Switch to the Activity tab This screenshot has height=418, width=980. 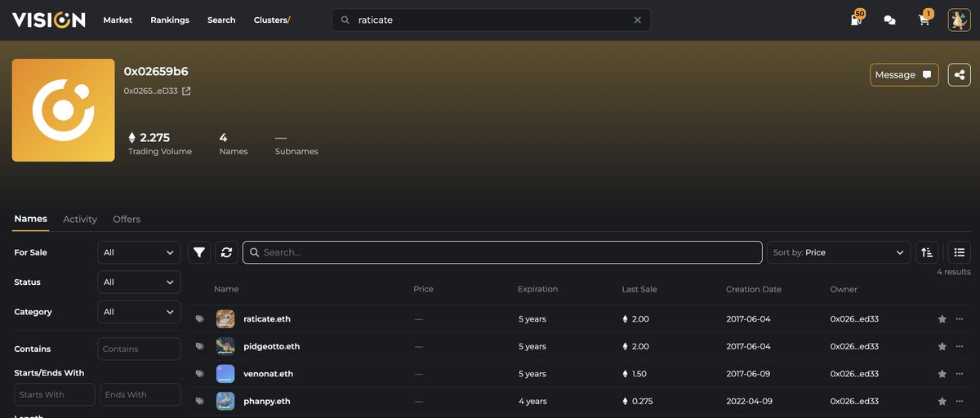pyautogui.click(x=80, y=219)
